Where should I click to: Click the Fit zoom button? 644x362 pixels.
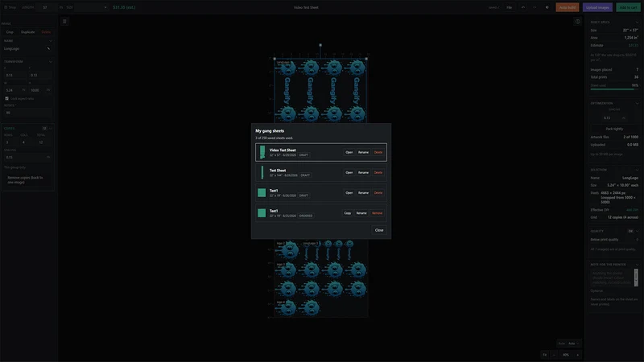click(x=545, y=355)
